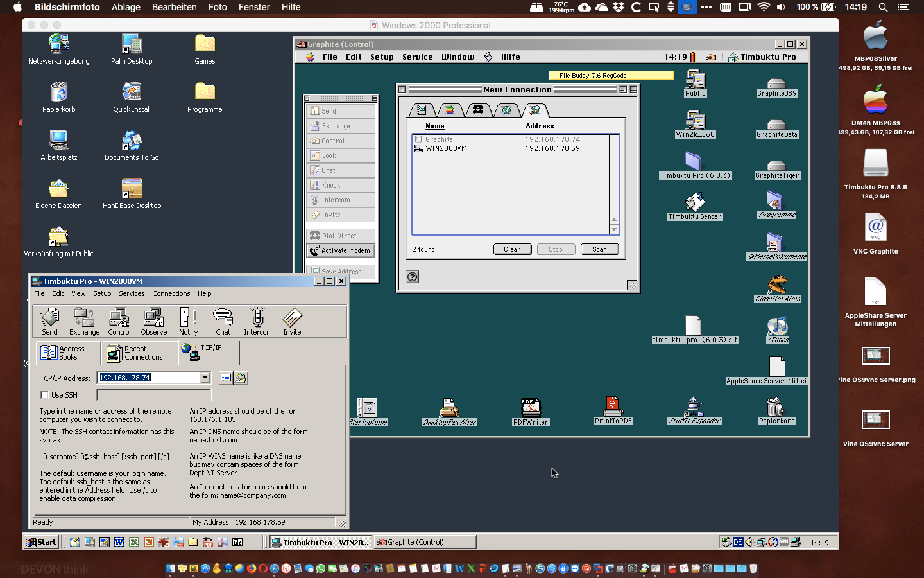Open the Services menu in Timbuktu Pro

coord(132,293)
